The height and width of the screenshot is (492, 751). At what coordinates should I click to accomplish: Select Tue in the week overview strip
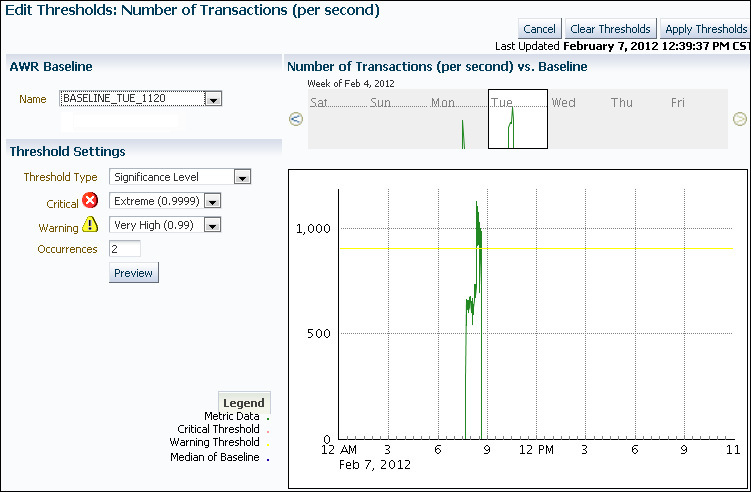point(517,119)
